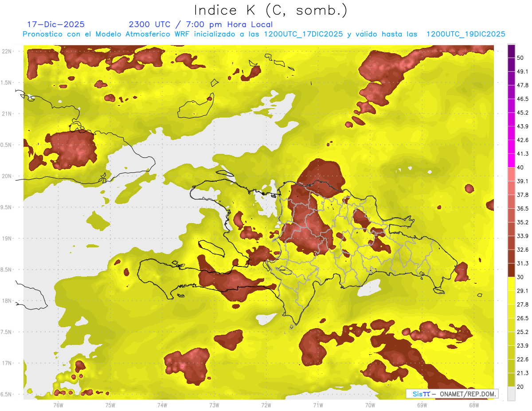Click the 'Indice K (C, somb.)' title

click(270, 10)
